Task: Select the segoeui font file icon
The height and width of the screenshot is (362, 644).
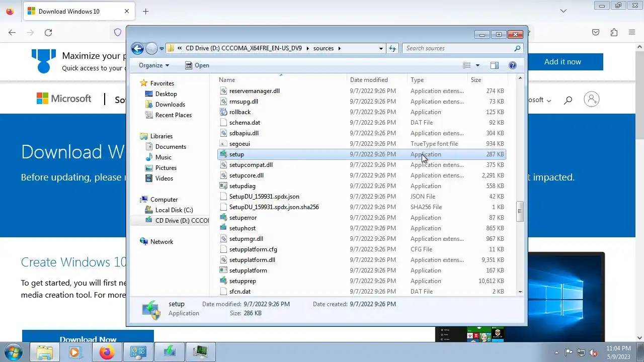Action: pyautogui.click(x=224, y=144)
